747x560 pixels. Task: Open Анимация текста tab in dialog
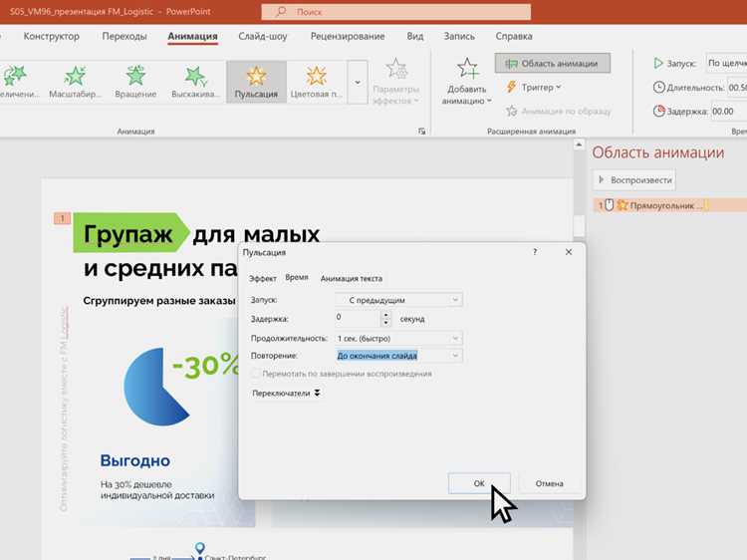tap(352, 278)
